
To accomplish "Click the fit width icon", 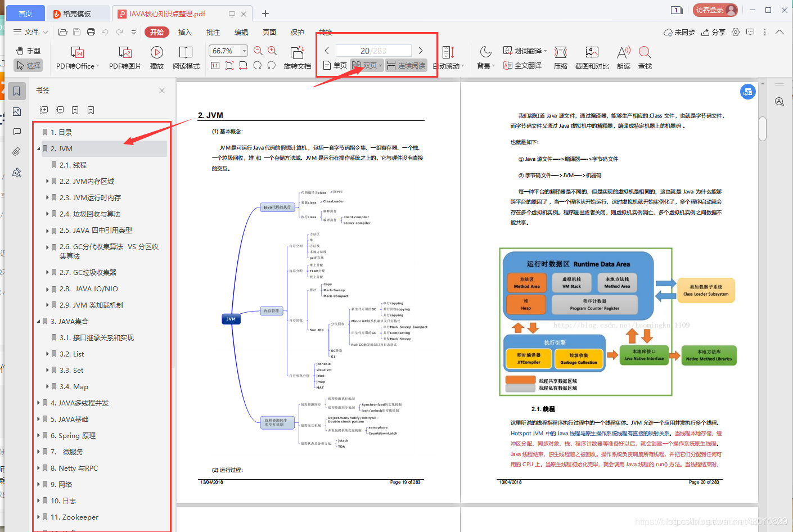I will click(244, 66).
